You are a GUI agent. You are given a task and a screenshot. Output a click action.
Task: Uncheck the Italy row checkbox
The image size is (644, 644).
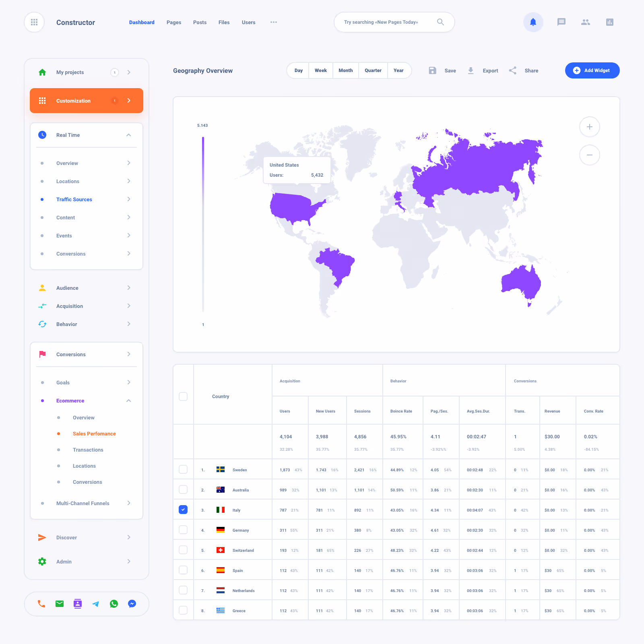183,510
